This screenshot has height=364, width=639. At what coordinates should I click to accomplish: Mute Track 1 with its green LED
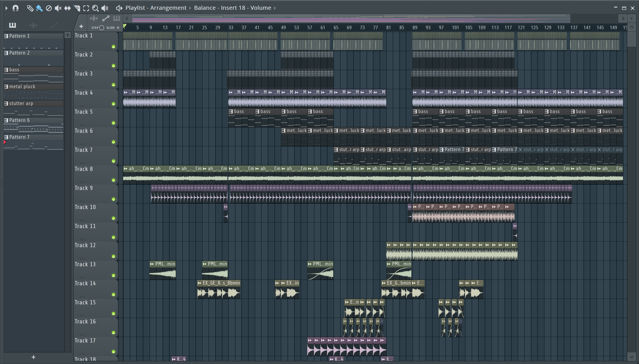(x=114, y=47)
